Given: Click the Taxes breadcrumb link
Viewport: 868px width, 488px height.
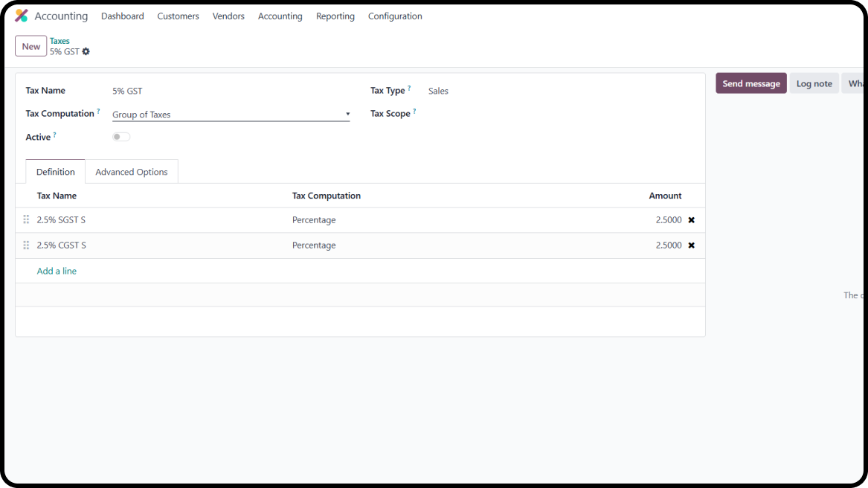Looking at the screenshot, I should click(x=60, y=41).
